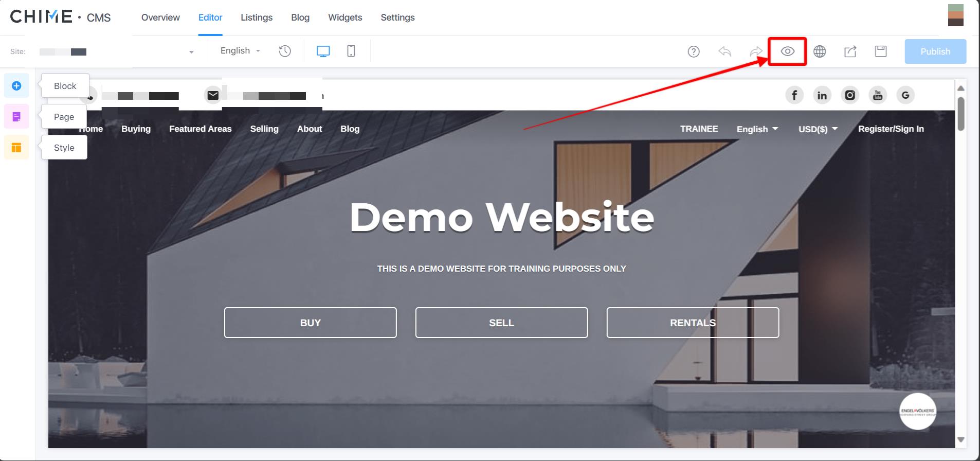980x461 pixels.
Task: Open the YouTube social icon
Action: (x=878, y=95)
